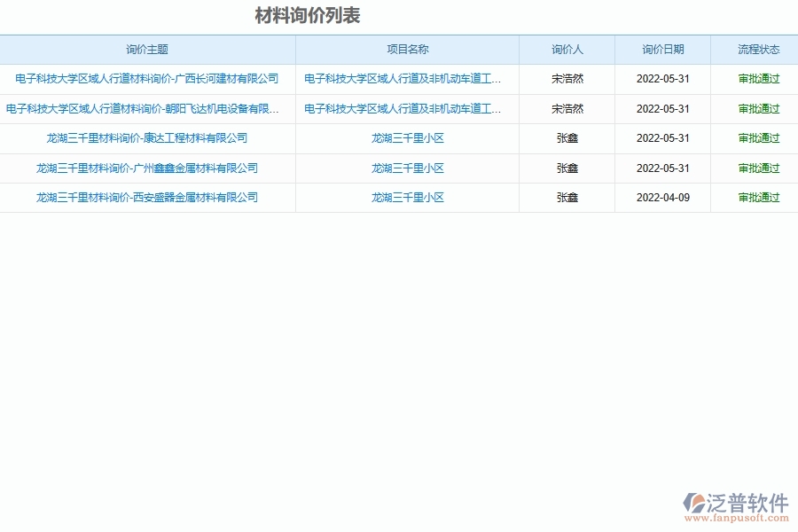Select the 项目名称 column header

pyautogui.click(x=407, y=50)
